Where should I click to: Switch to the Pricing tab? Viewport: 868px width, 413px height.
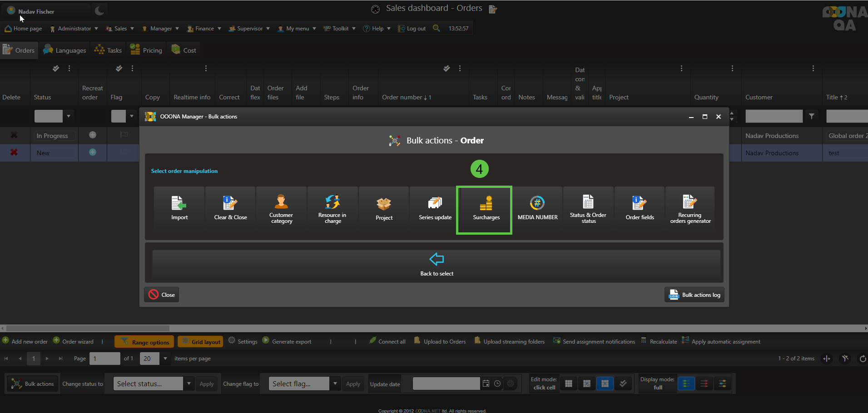146,50
